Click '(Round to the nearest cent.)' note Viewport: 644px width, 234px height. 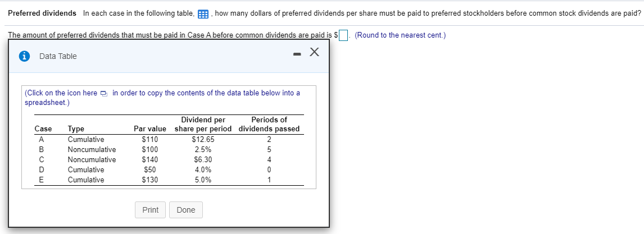coord(400,35)
